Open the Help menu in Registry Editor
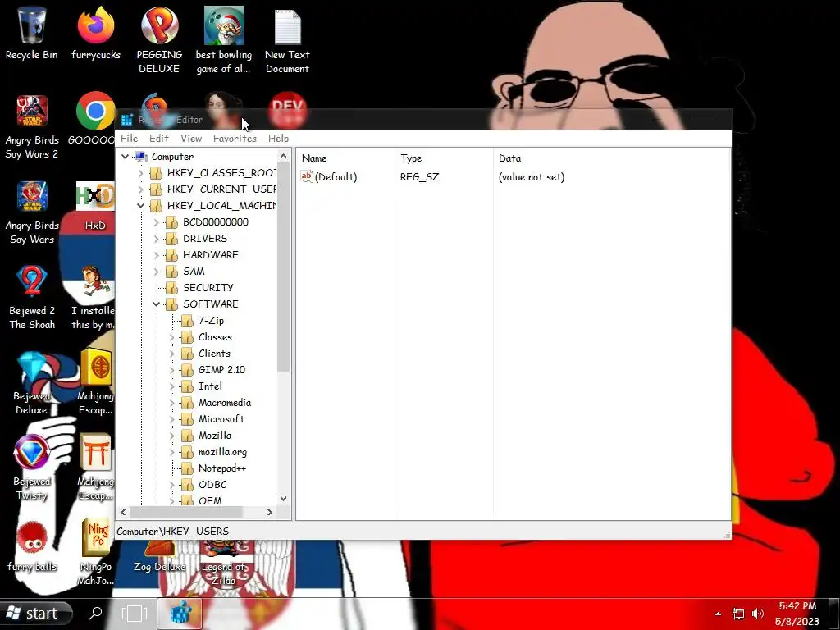The width and height of the screenshot is (840, 630). pos(279,138)
